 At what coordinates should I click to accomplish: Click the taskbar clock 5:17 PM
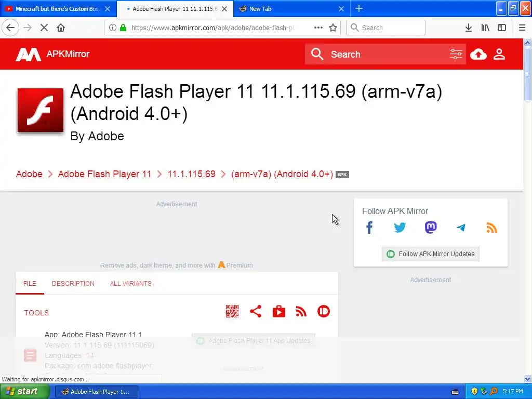[513, 392]
